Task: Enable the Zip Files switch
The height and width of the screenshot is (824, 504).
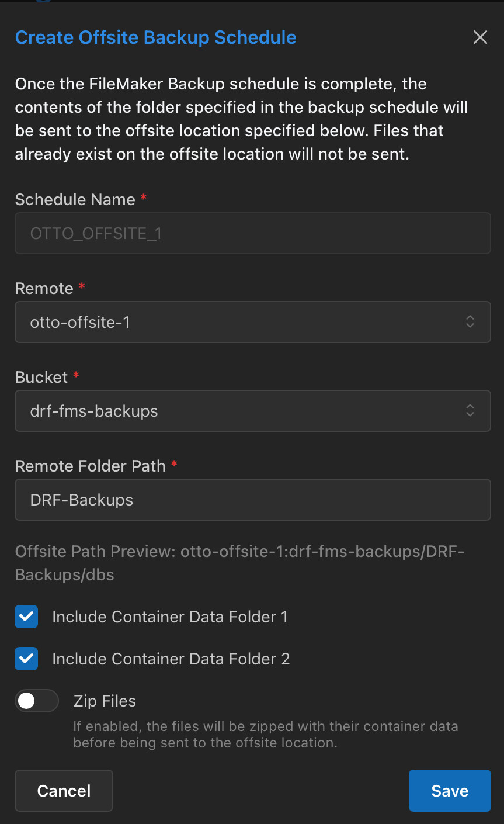Action: click(37, 701)
